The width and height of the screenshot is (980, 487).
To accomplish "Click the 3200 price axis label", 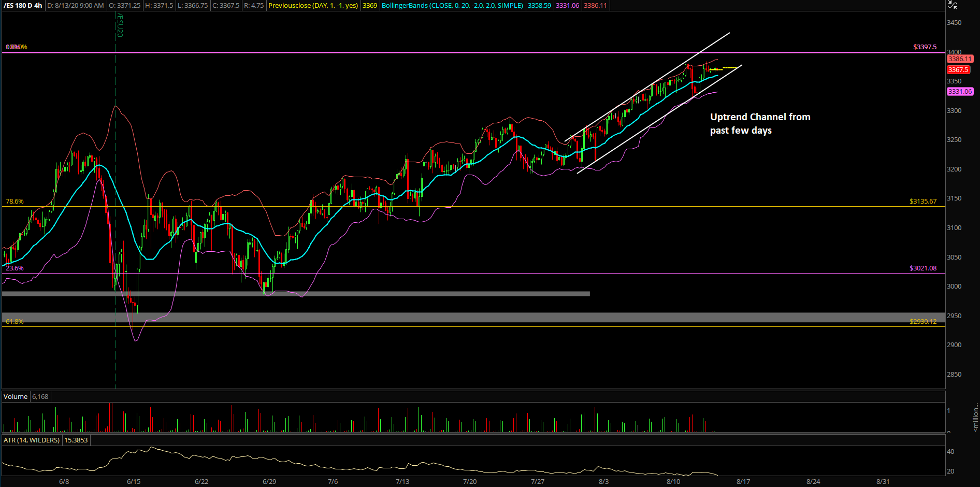I will coord(954,169).
